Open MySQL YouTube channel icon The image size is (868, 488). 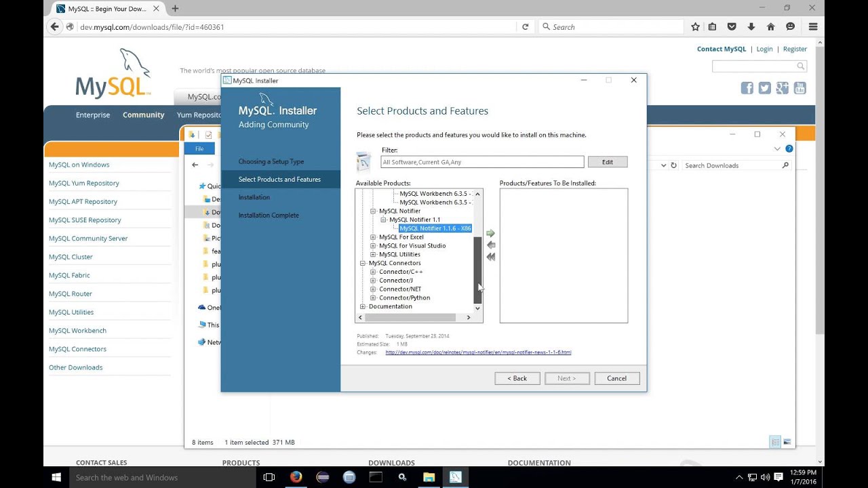800,88
